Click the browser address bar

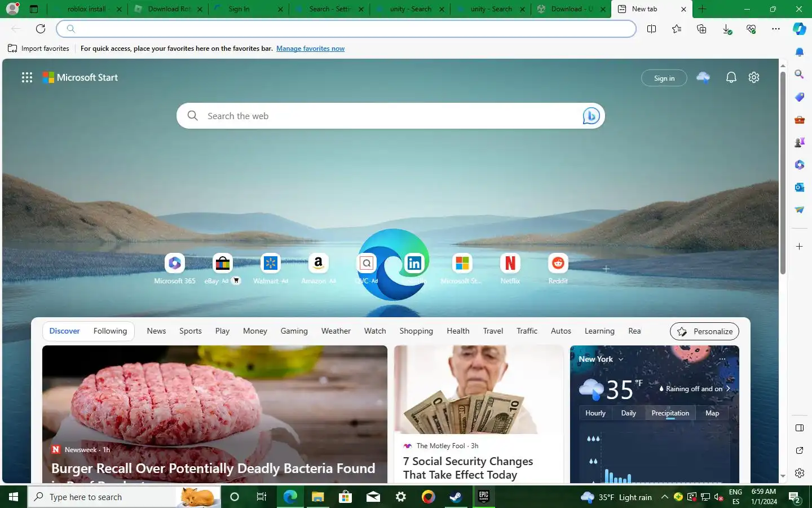pos(346,29)
